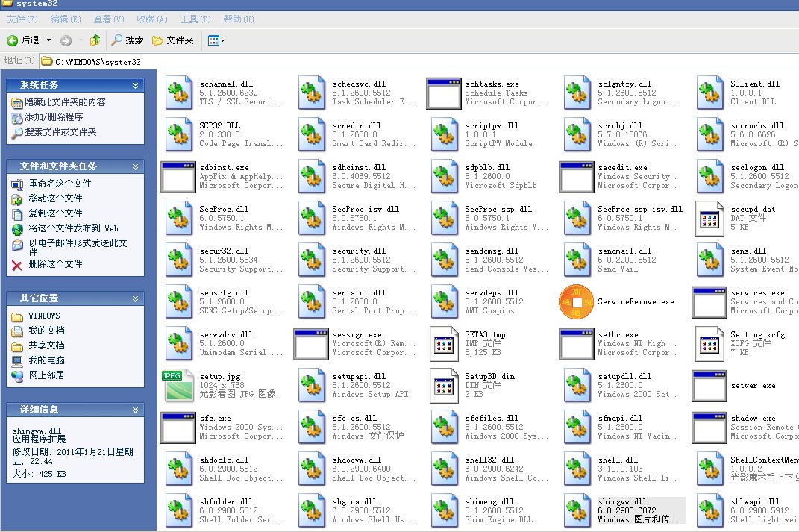Select the schannel.dll file icon

(x=179, y=92)
